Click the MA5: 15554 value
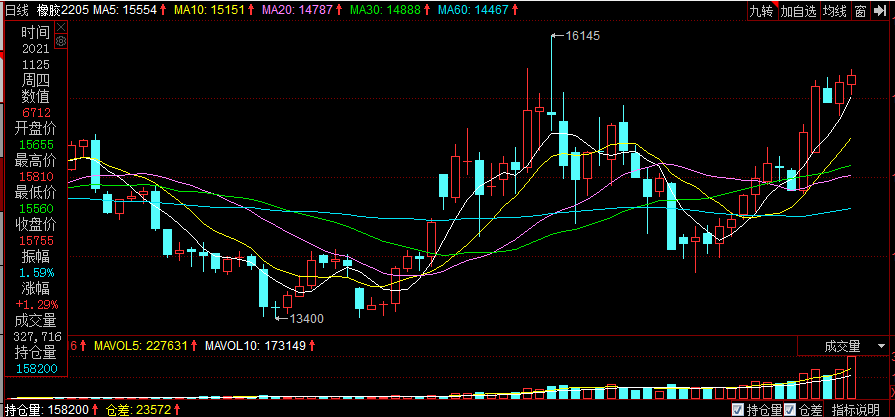 coord(125,10)
